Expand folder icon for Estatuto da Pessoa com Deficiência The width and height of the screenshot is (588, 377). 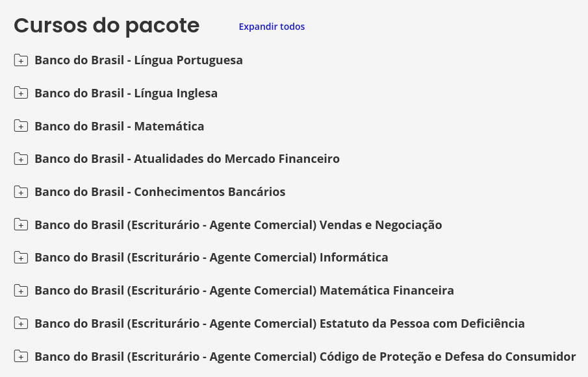coord(21,323)
